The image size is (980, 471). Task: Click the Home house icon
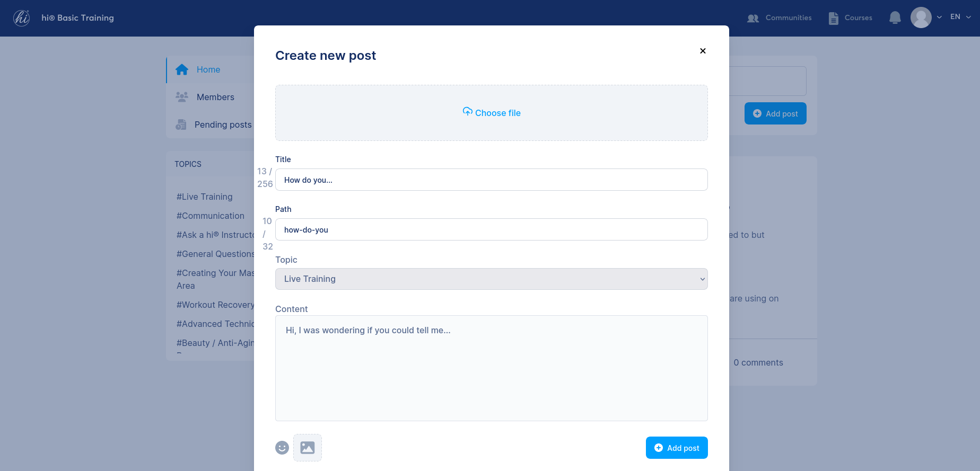[182, 69]
